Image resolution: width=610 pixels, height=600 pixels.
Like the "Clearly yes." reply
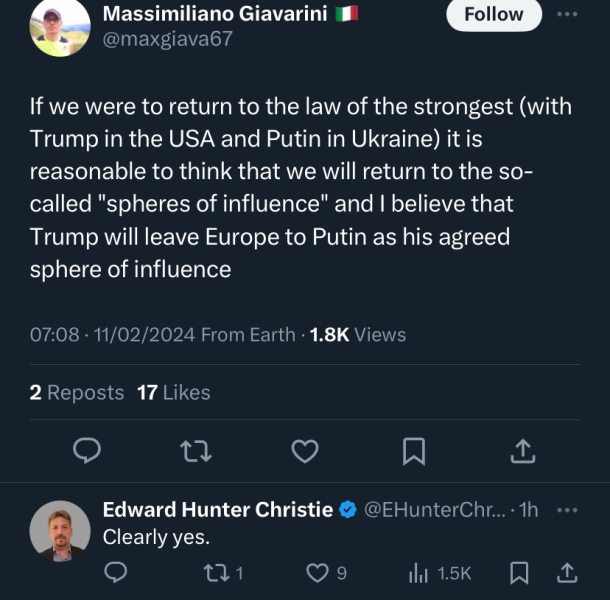point(317,572)
